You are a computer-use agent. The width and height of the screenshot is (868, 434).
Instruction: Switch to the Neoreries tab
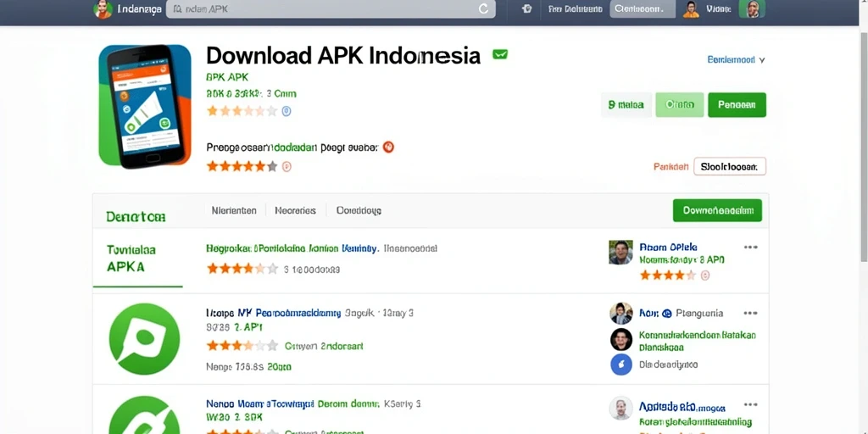tap(295, 210)
